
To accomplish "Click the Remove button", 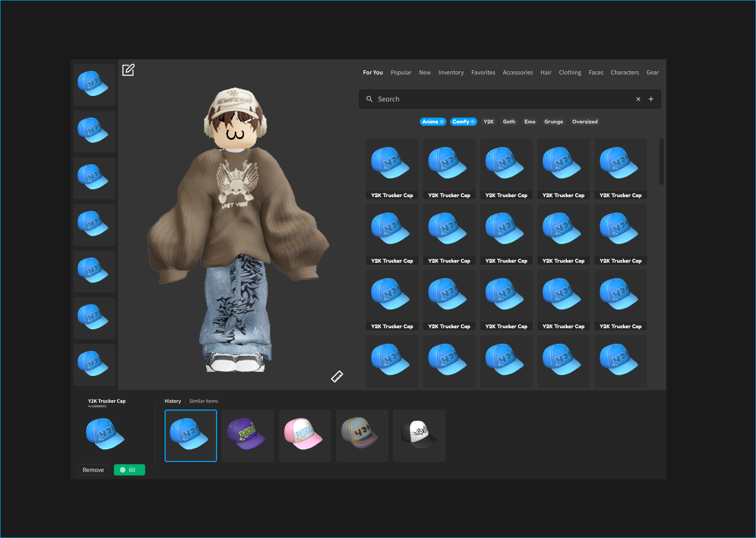I will [93, 470].
